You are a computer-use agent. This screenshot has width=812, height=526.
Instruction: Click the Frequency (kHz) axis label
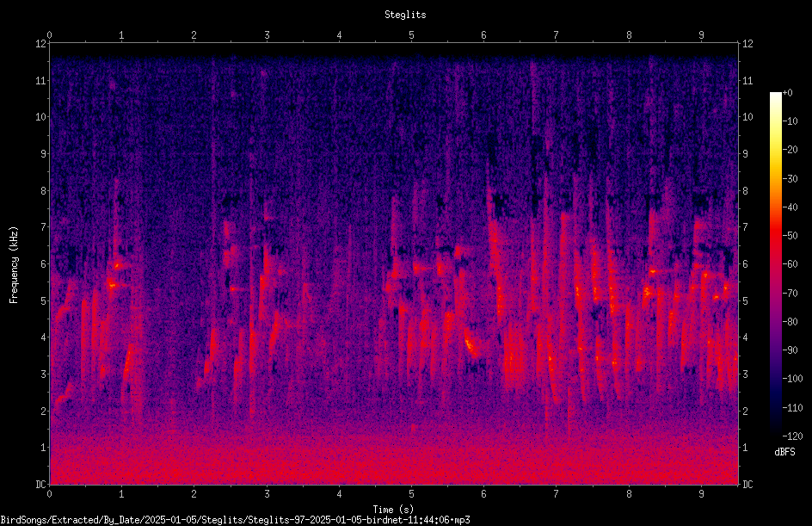(x=14, y=265)
